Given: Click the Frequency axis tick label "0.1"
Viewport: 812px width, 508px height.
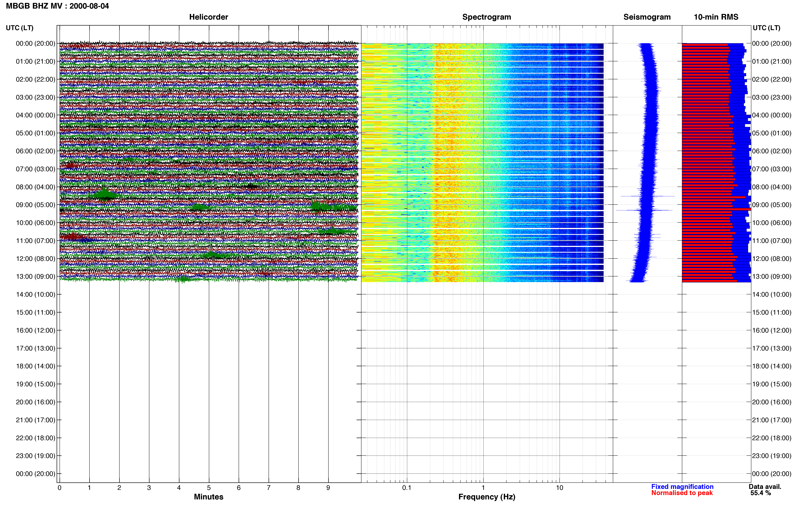Looking at the screenshot, I should click(x=407, y=488).
